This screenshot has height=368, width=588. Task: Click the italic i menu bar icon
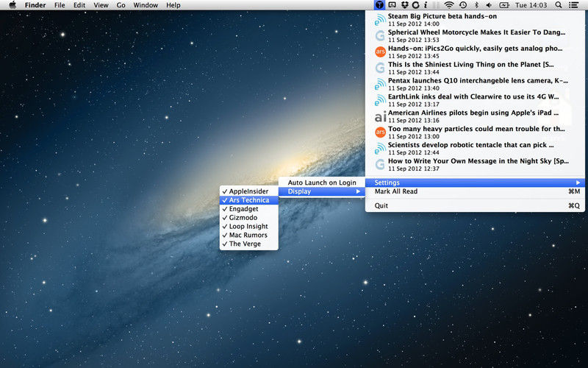[426, 5]
